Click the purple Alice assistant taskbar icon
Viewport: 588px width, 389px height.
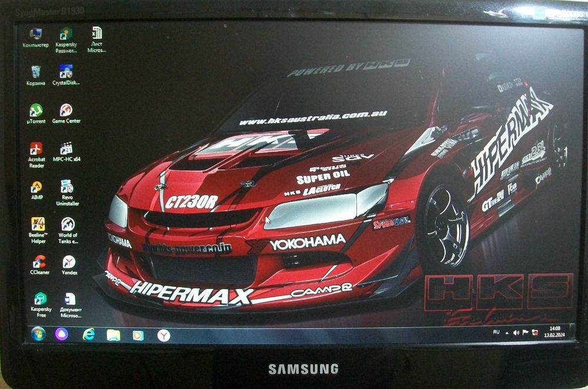62,334
